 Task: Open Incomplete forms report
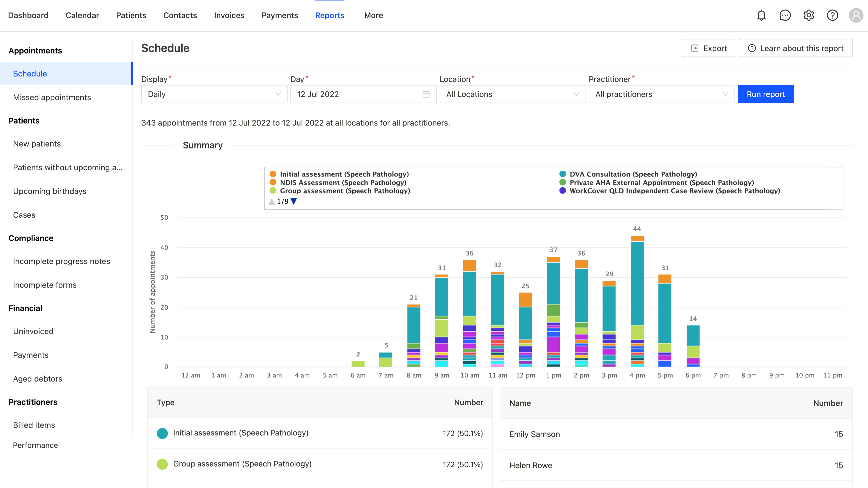point(44,285)
